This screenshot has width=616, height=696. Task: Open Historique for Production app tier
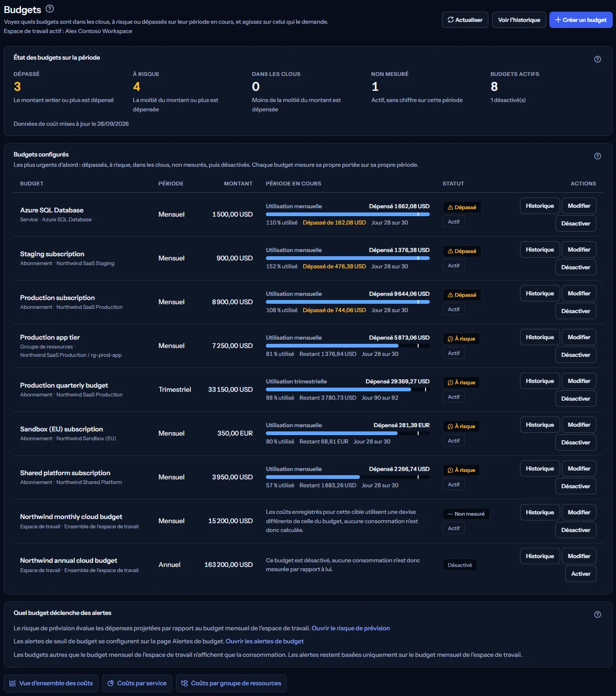tap(540, 337)
